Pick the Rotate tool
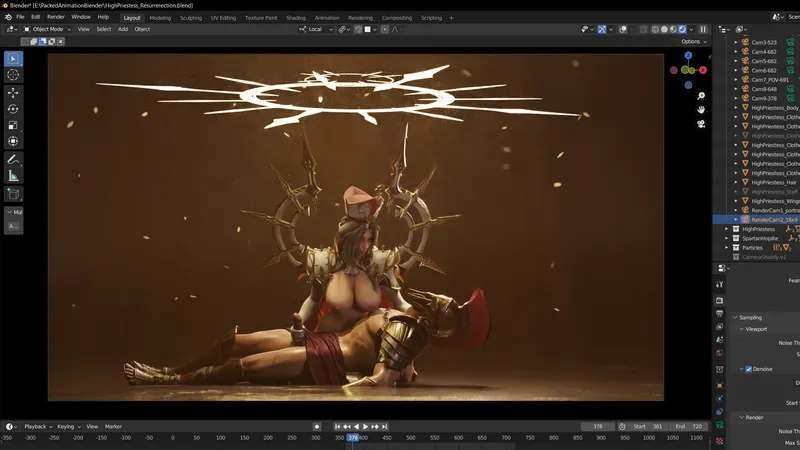 [x=13, y=109]
